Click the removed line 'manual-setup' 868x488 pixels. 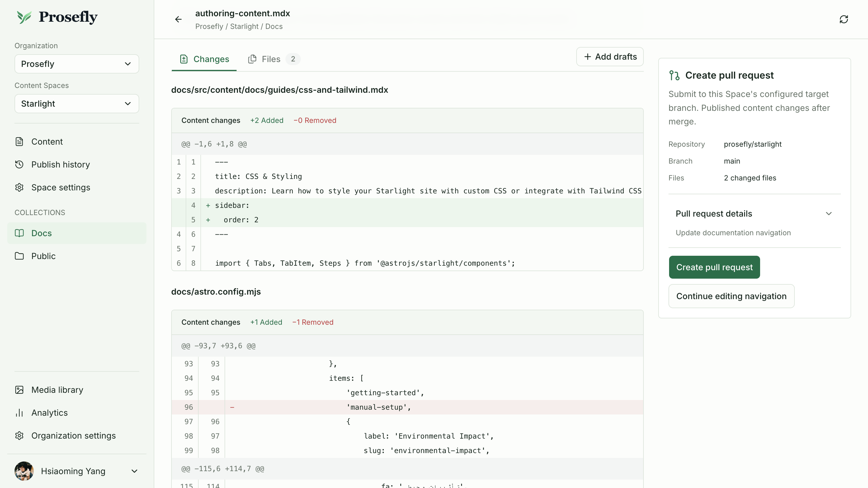tap(407, 407)
